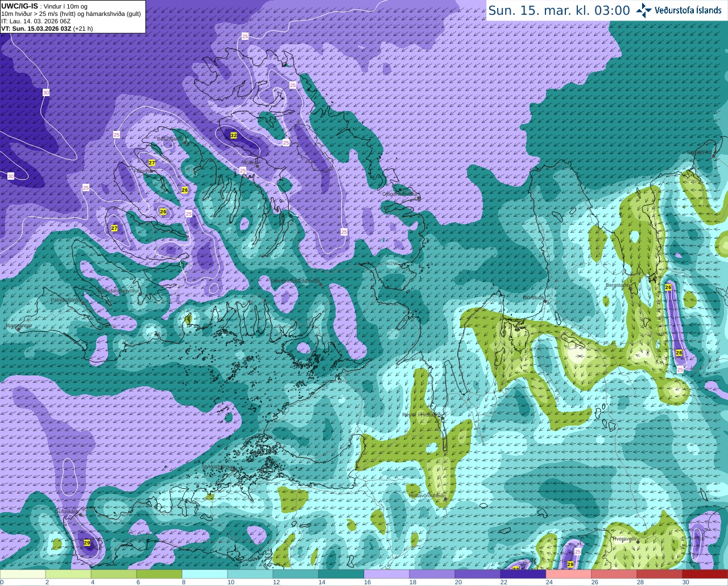This screenshot has height=586, width=728.
Task: Pick the light lavender 16–18 legend swatch
Action: (x=387, y=574)
